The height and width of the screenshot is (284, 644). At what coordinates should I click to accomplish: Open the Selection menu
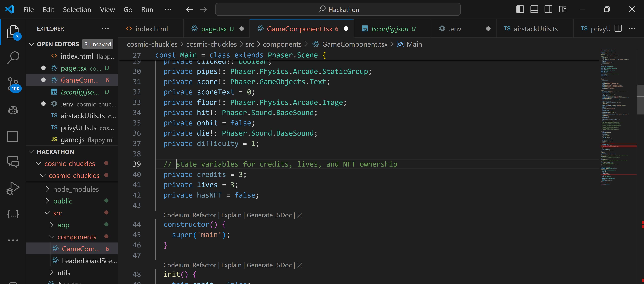coord(77,9)
